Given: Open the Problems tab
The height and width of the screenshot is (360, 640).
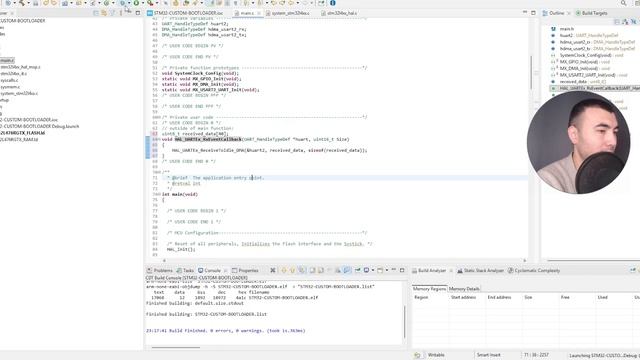Looking at the screenshot, I should tap(160, 270).
